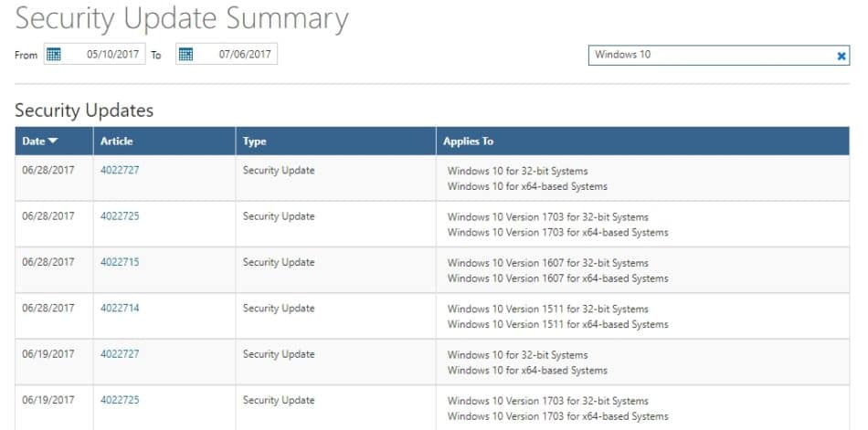This screenshot has width=868, height=430.
Task: Click the From date field 05/10/2017
Action: 95,54
